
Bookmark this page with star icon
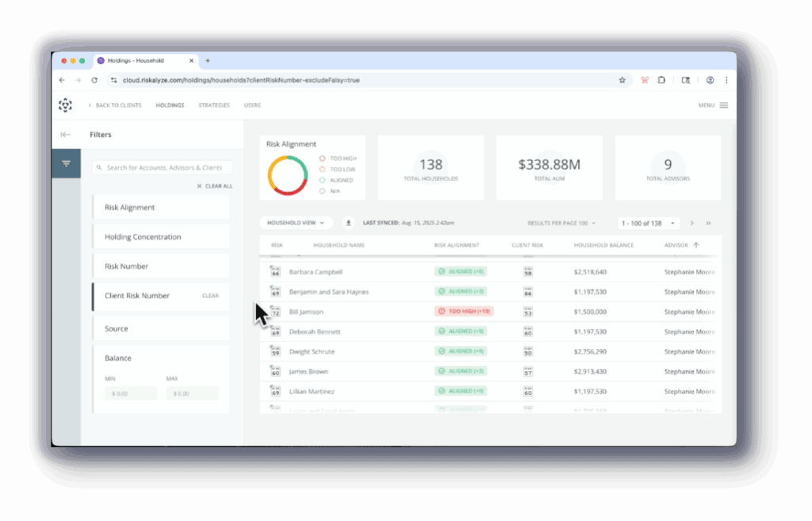(x=622, y=80)
